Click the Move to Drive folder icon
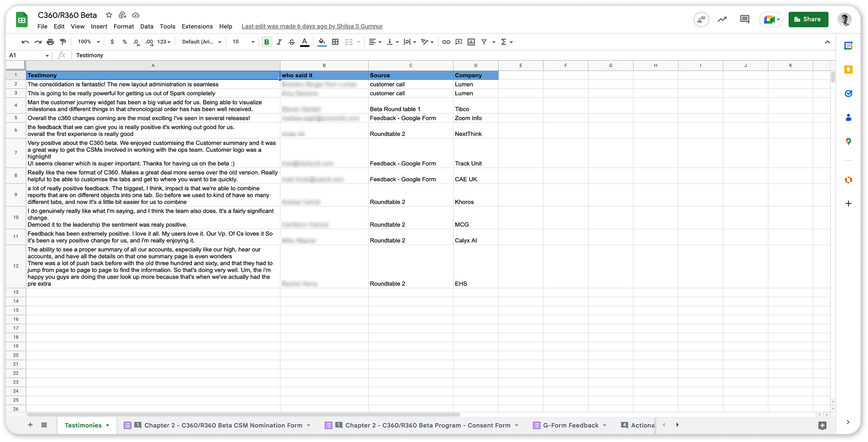868x442 pixels. pyautogui.click(x=122, y=15)
